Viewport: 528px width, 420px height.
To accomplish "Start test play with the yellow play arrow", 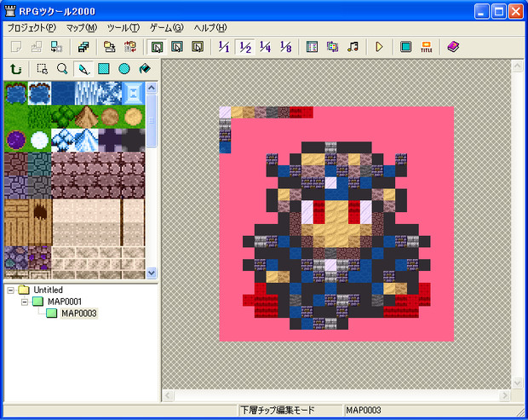I will click(x=380, y=47).
